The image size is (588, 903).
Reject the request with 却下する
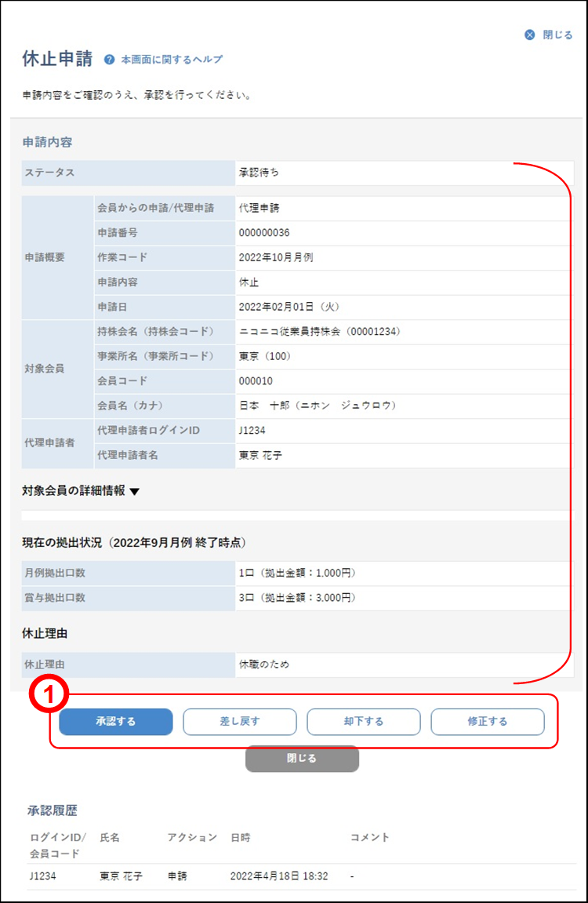[x=363, y=722]
